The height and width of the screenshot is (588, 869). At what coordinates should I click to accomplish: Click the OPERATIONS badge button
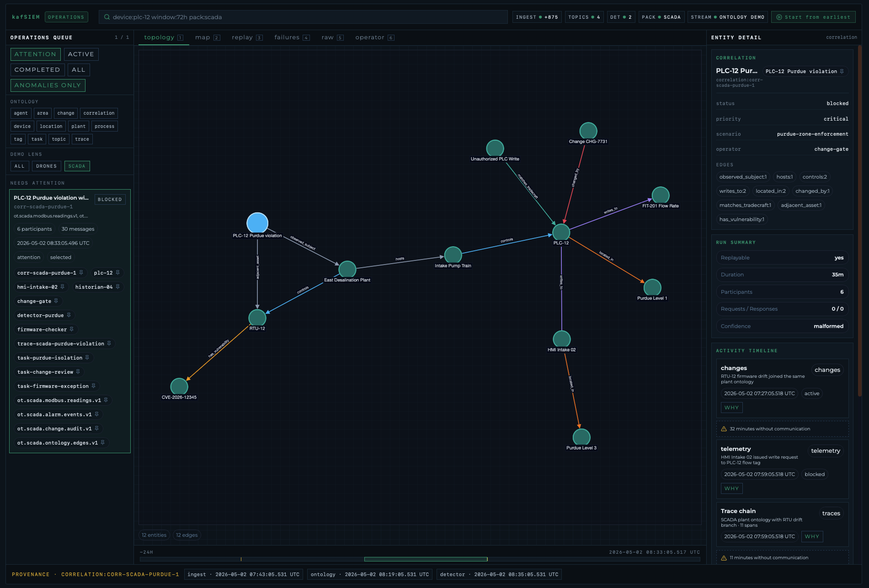click(66, 17)
